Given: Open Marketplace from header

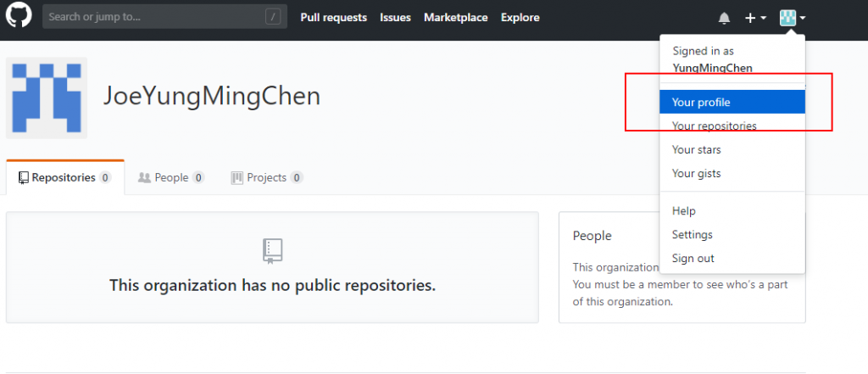Looking at the screenshot, I should (455, 18).
